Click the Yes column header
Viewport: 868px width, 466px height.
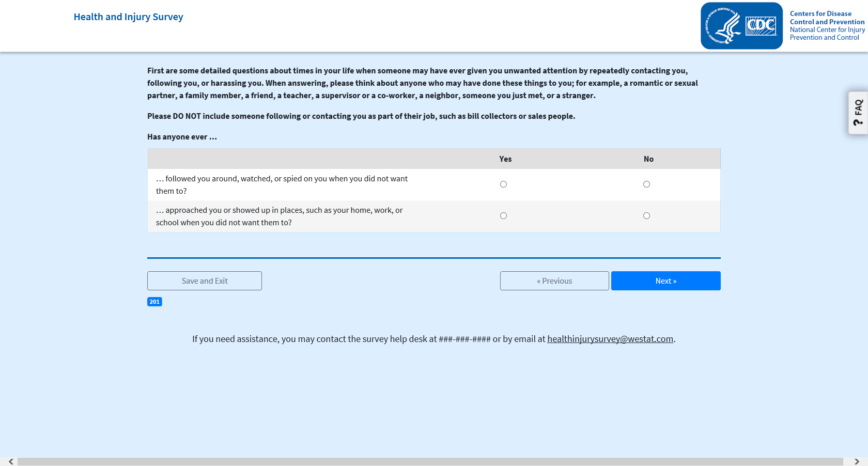pos(505,159)
